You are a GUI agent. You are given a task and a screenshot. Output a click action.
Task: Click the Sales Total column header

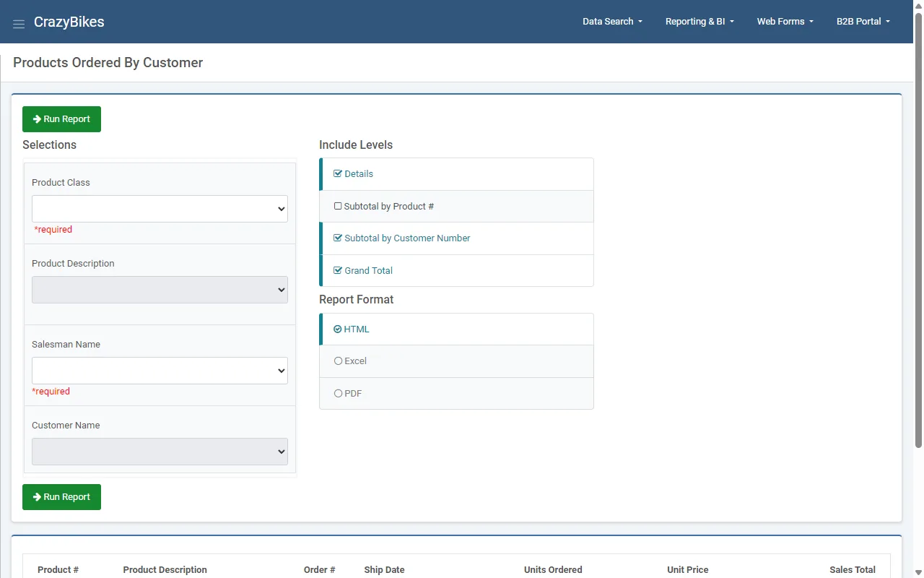tap(853, 570)
